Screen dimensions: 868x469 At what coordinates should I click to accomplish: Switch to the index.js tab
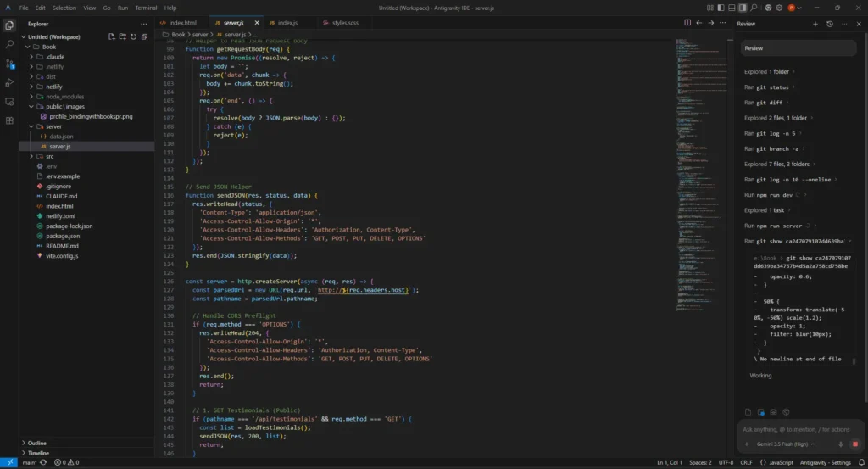click(288, 23)
